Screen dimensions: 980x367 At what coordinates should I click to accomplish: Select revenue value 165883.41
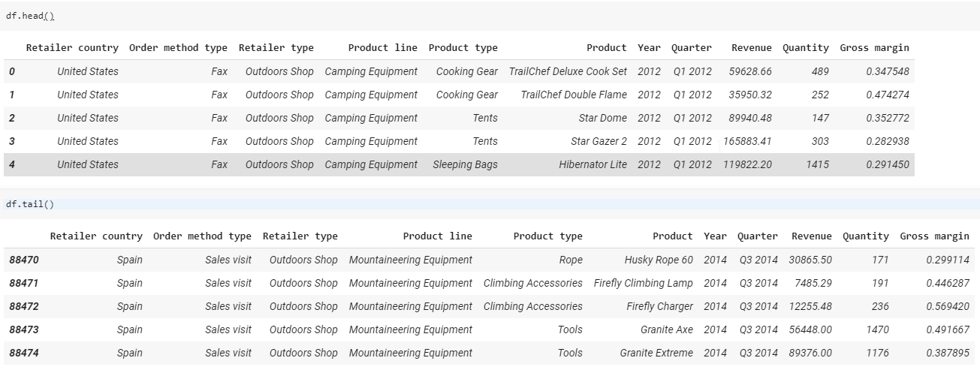pos(747,141)
